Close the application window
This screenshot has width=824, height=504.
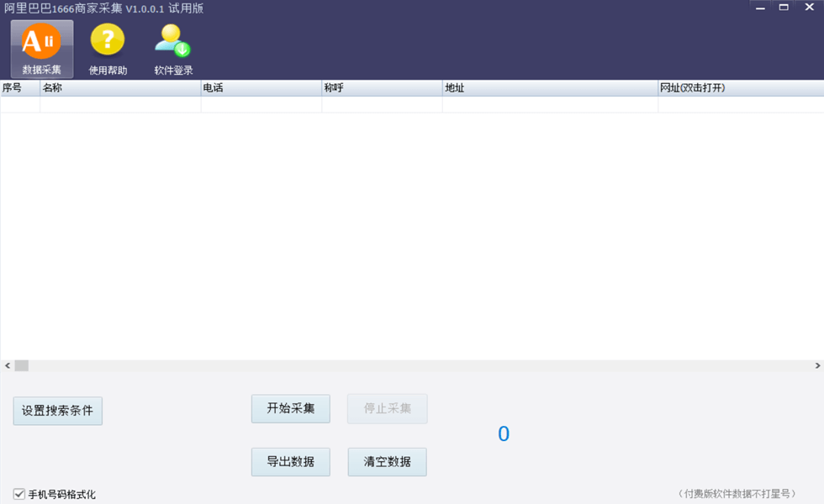coord(809,8)
